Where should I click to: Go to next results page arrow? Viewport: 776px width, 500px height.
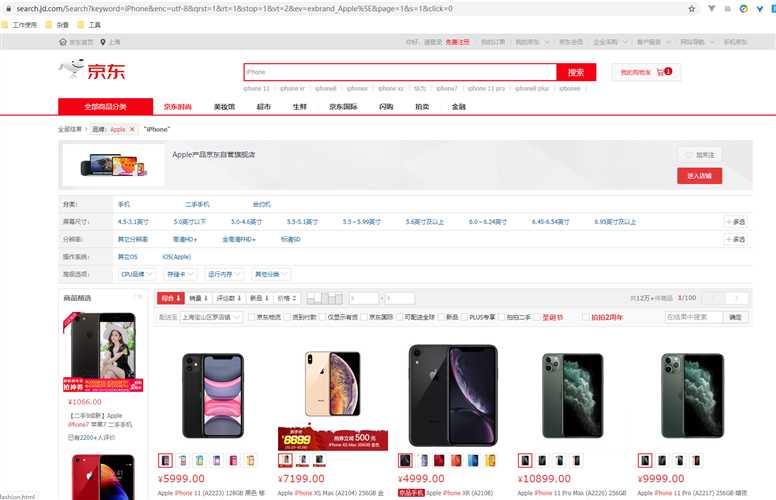point(736,298)
